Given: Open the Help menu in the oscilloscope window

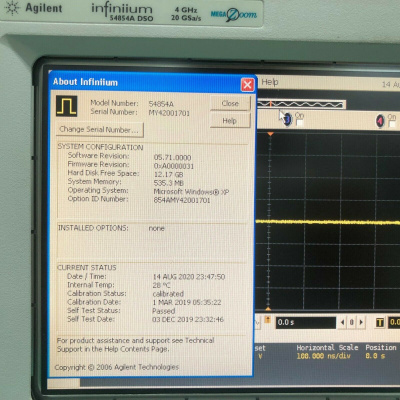Looking at the screenshot, I should pos(270,82).
